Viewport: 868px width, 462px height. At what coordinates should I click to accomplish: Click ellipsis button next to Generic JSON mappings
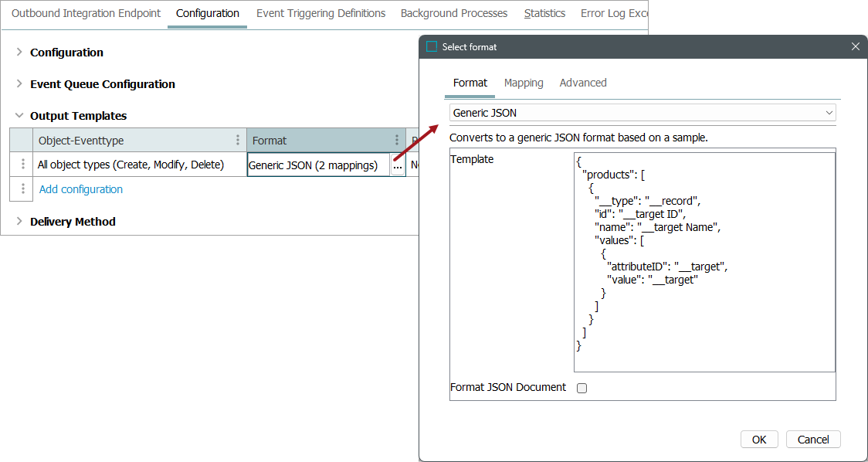click(397, 165)
